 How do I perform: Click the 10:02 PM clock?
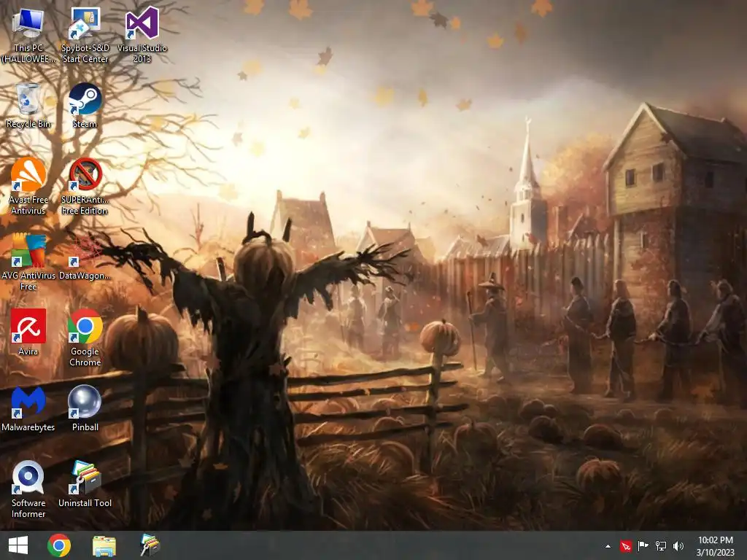715,540
